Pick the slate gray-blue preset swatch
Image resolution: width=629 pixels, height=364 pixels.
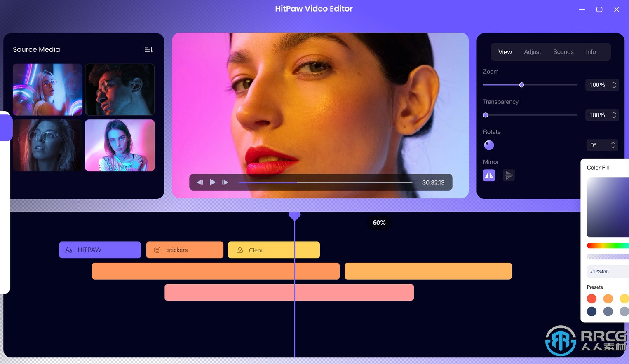tap(608, 311)
